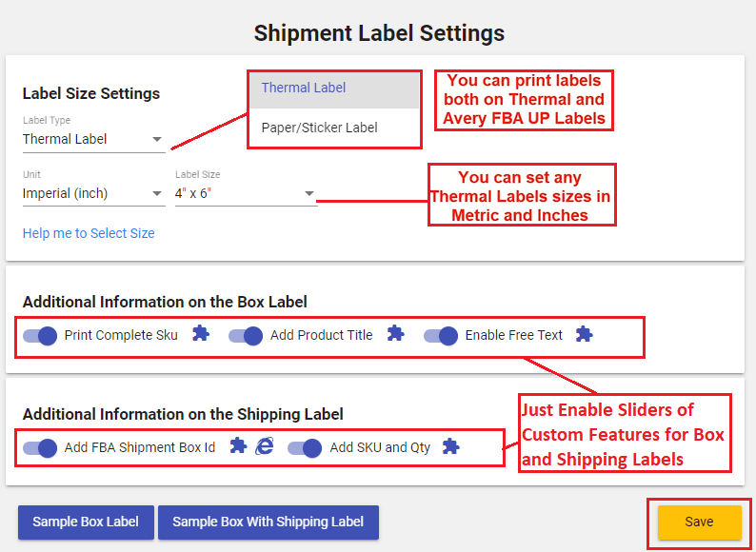Click puzzle icon beside Print Complete Sku

201,334
